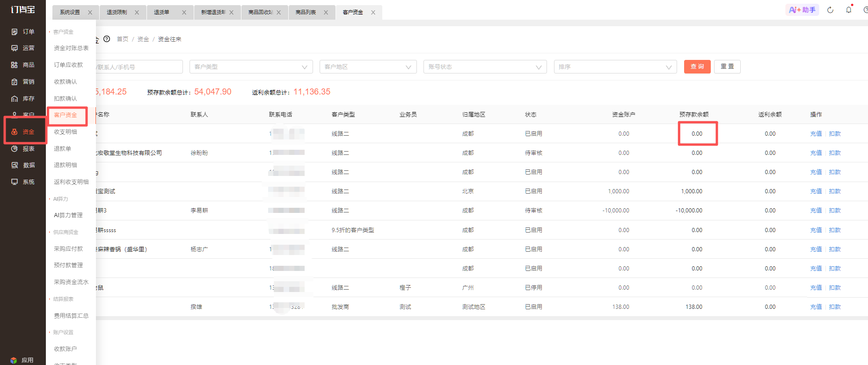
Task: Click 充值 for the 北京 customer row
Action: [816, 191]
